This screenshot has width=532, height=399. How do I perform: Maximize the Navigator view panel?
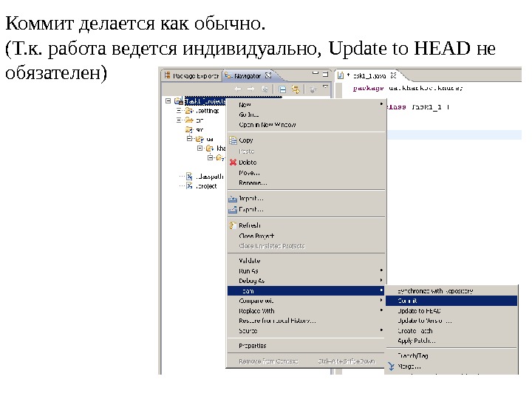click(325, 73)
